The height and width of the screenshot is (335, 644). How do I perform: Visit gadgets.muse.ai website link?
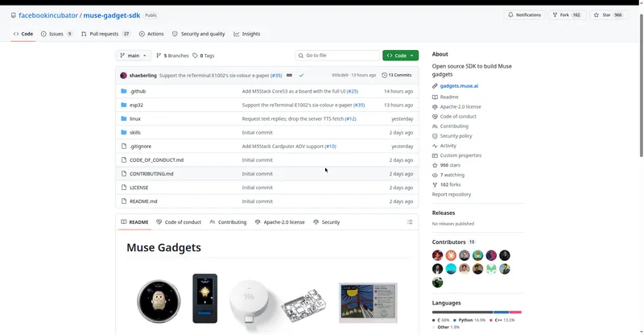459,86
